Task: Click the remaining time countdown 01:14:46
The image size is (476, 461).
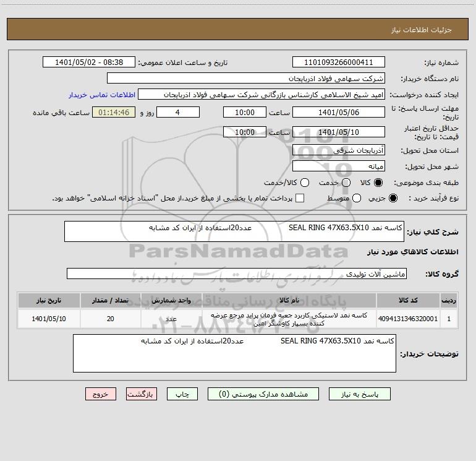Action: tap(114, 112)
